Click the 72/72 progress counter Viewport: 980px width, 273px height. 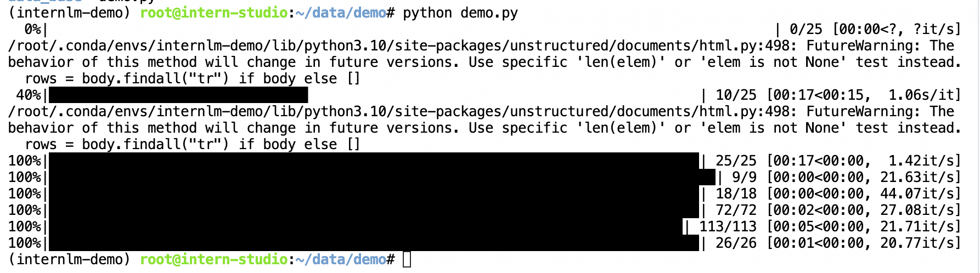pyautogui.click(x=736, y=210)
